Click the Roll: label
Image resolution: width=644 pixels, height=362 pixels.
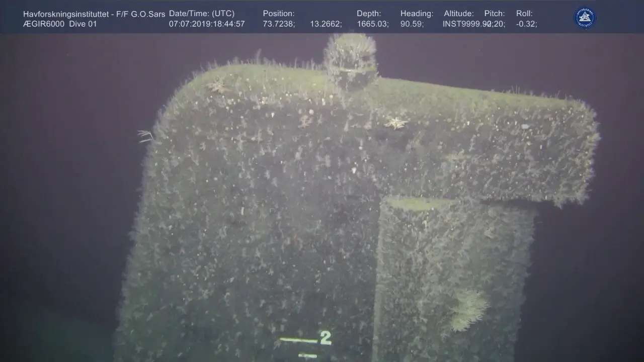point(524,14)
